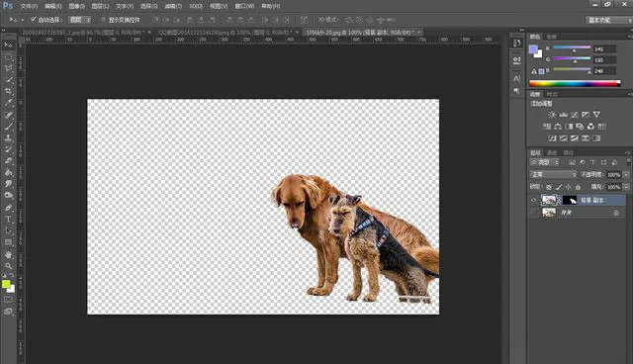Choose the Hand tool
The width and height of the screenshot is (633, 364).
click(x=9, y=254)
